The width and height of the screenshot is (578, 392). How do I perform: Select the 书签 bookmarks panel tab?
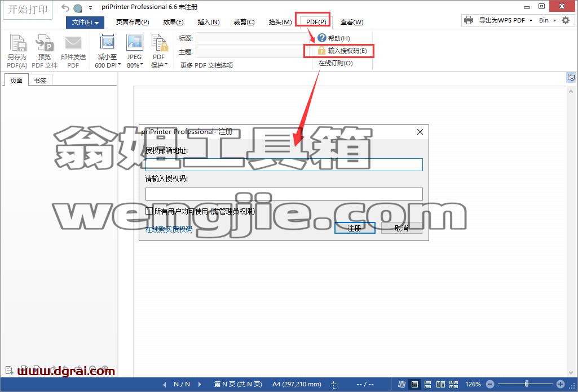pyautogui.click(x=40, y=80)
